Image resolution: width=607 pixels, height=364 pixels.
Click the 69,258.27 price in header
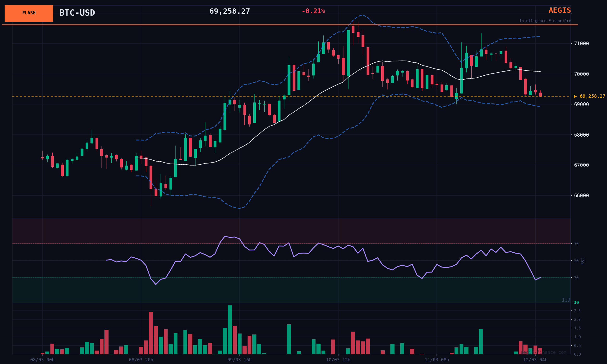coord(229,11)
